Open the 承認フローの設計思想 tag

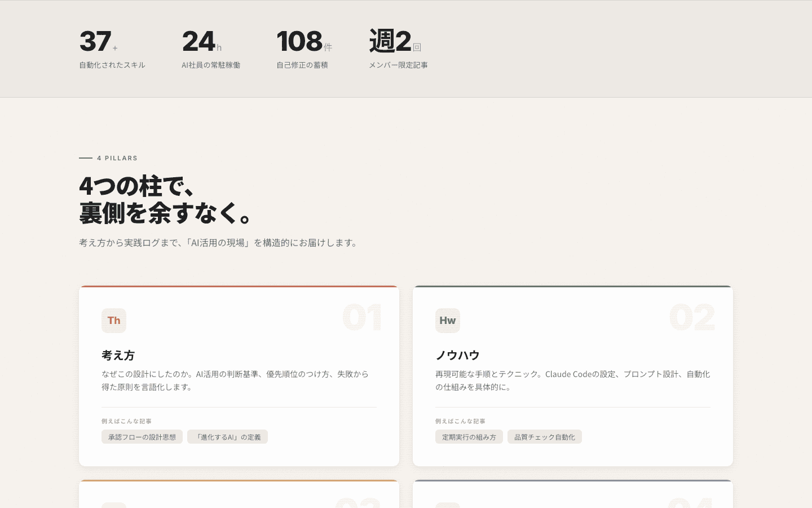click(142, 437)
